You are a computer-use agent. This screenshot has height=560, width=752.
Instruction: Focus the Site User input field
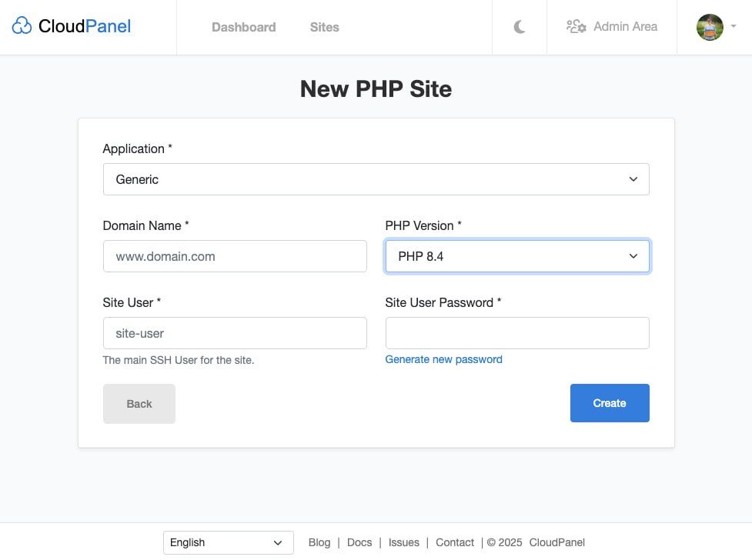[235, 333]
